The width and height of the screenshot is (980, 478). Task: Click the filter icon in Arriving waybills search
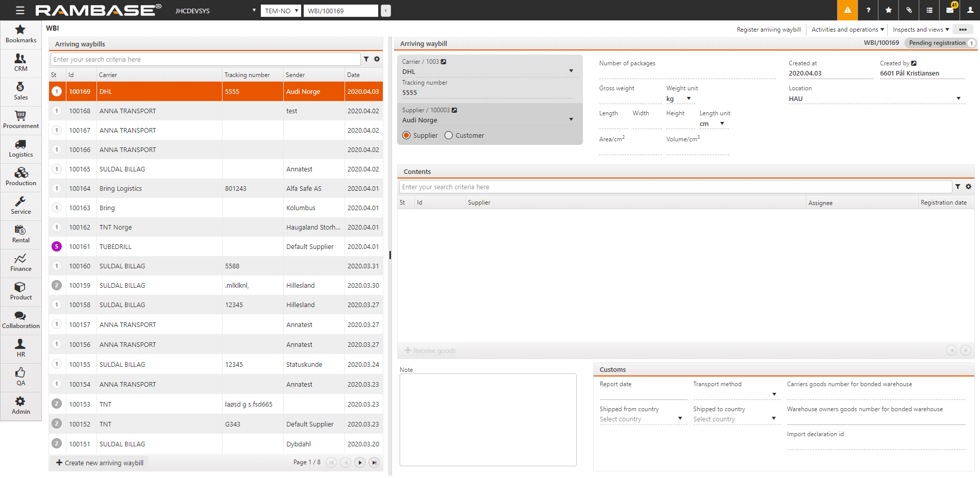(x=366, y=59)
